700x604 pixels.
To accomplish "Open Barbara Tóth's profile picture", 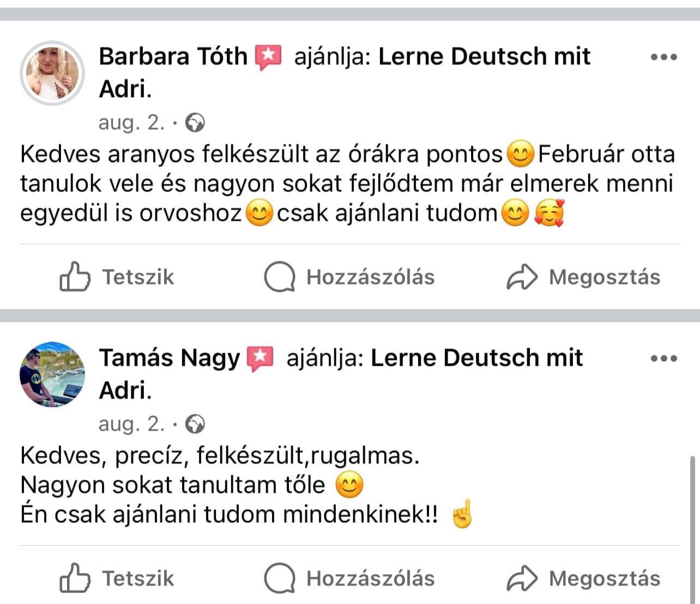I will click(52, 73).
